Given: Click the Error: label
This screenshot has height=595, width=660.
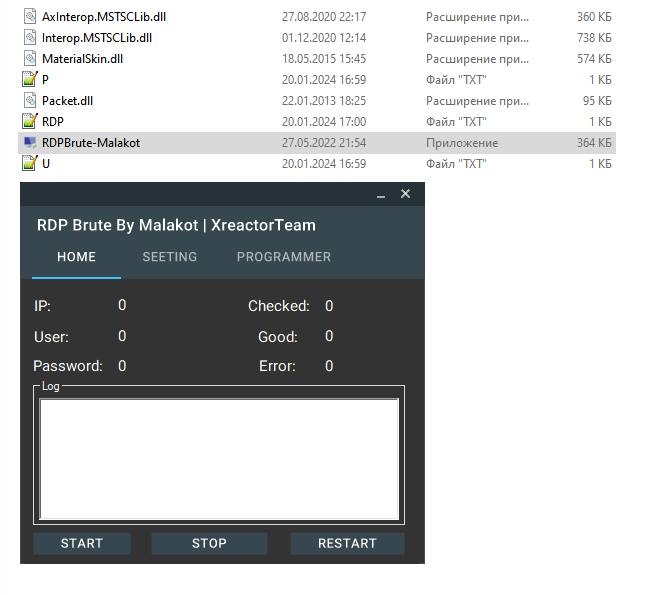Looking at the screenshot, I should pos(277,366).
